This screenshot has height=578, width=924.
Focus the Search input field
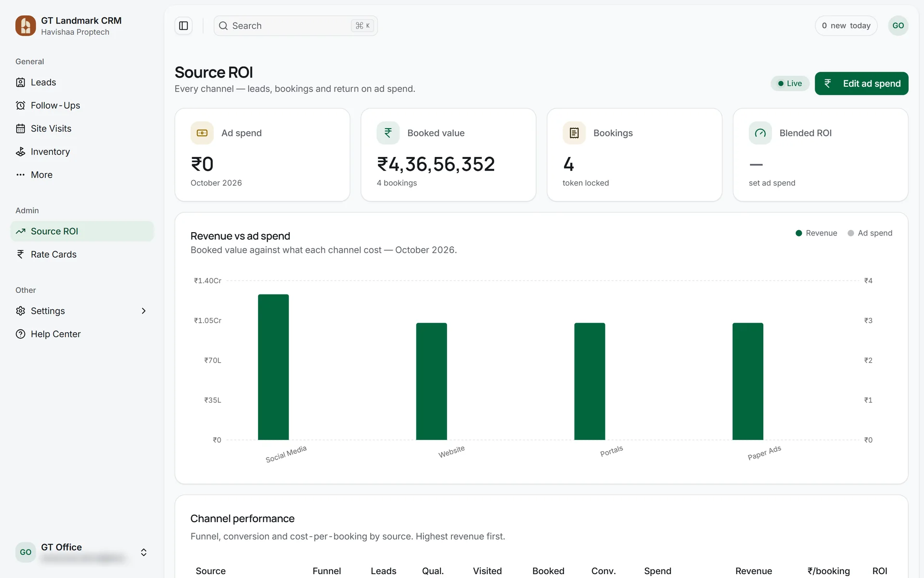(295, 26)
